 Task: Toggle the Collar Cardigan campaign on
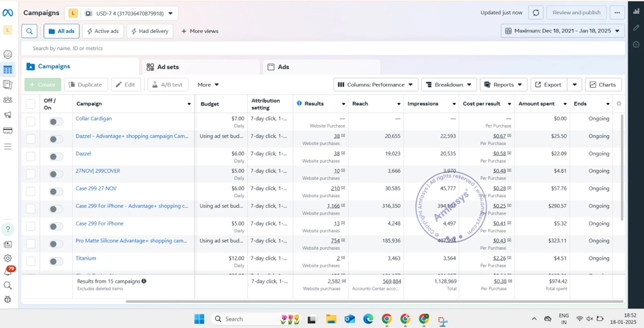[56, 122]
